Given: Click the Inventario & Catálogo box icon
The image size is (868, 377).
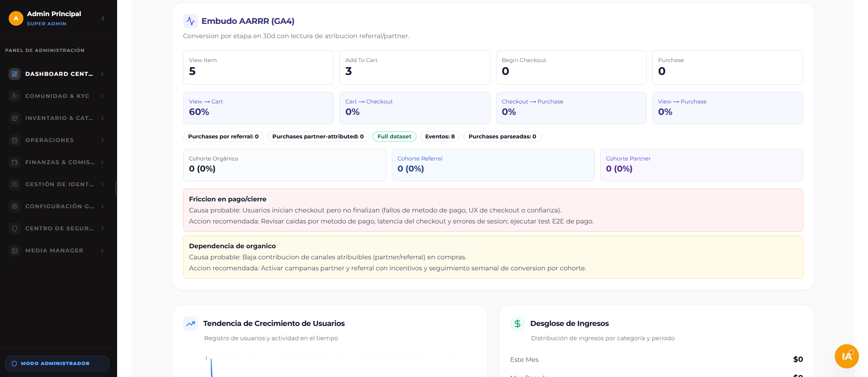Looking at the screenshot, I should 15,118.
